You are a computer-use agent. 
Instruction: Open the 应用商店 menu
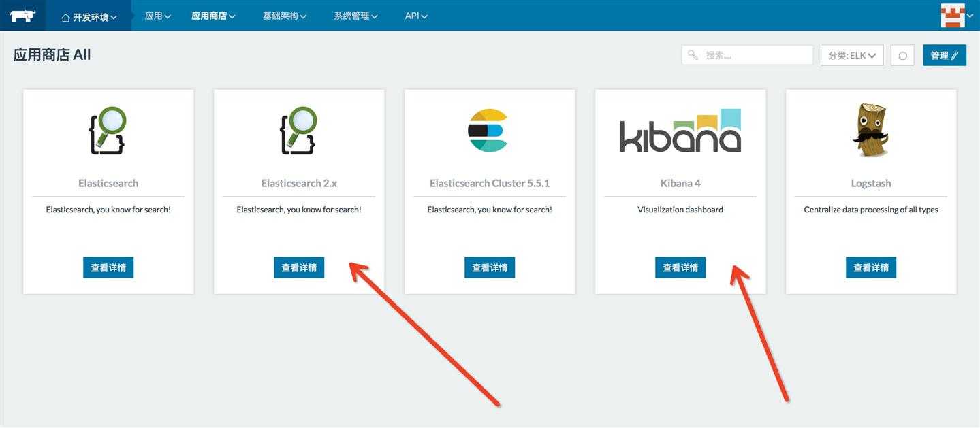point(213,16)
